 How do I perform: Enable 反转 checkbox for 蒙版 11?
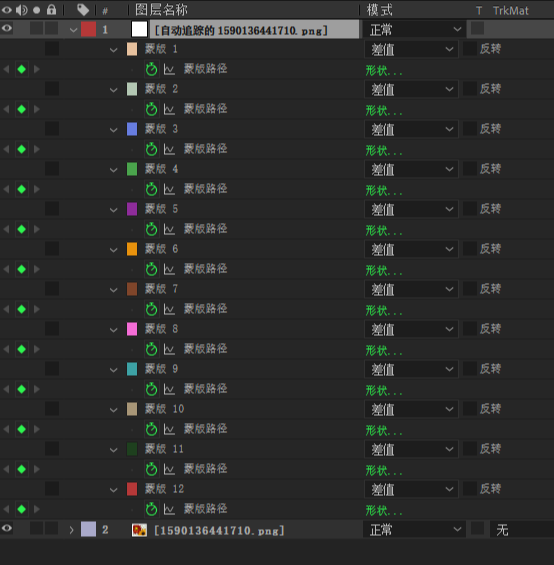[x=470, y=449]
